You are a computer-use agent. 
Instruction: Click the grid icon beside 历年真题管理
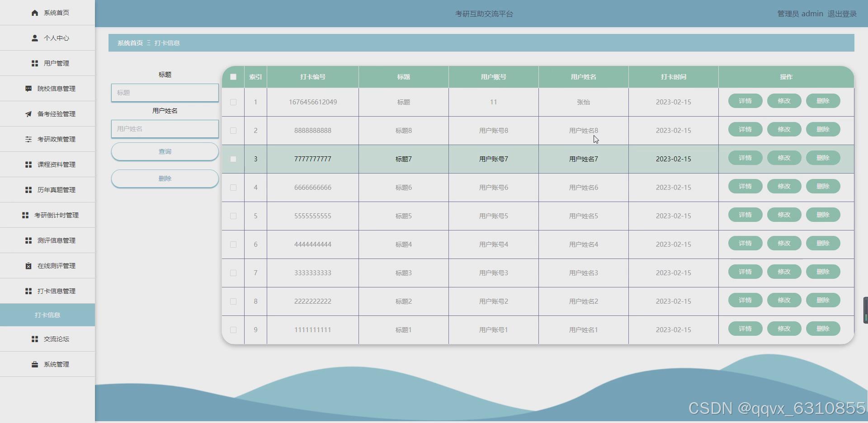28,190
